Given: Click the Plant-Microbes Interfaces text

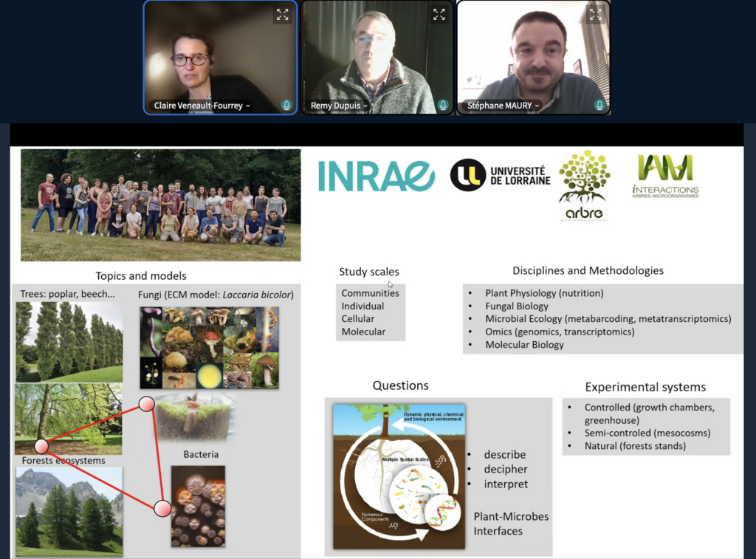Looking at the screenshot, I should pos(511,524).
